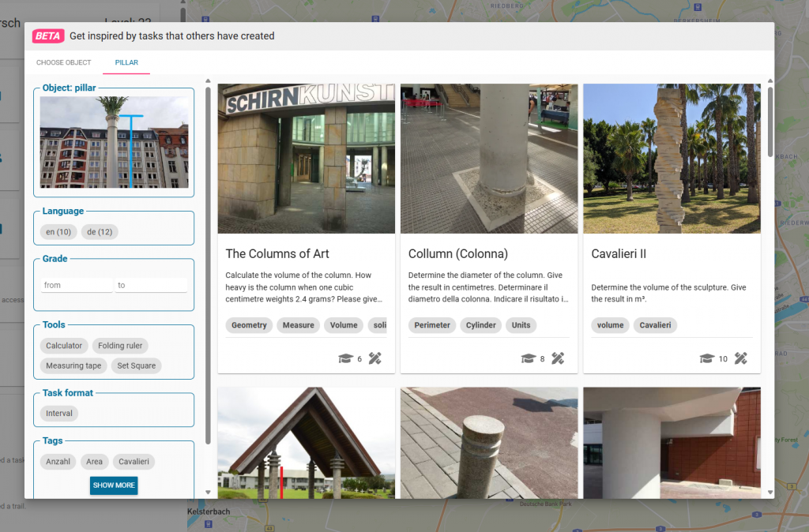Toggle the en (10) language filter
Screen dimensions: 809x532
58,232
